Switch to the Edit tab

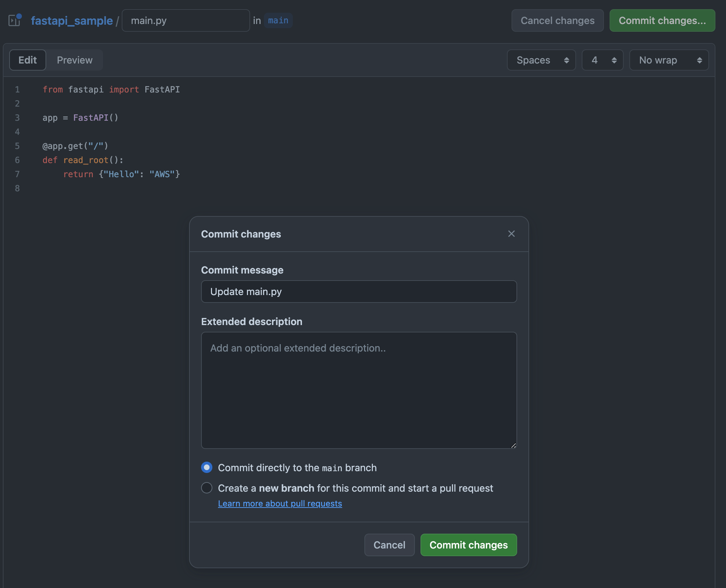28,60
